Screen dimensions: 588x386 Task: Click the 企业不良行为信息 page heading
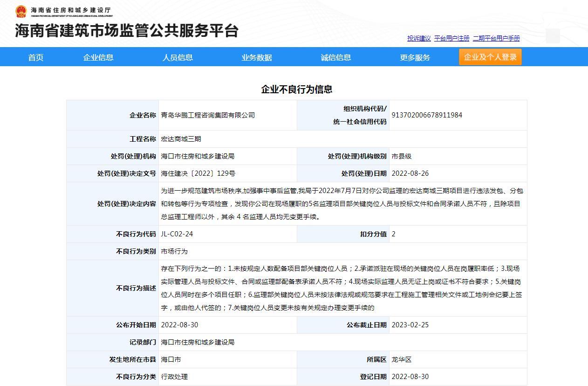[297, 89]
